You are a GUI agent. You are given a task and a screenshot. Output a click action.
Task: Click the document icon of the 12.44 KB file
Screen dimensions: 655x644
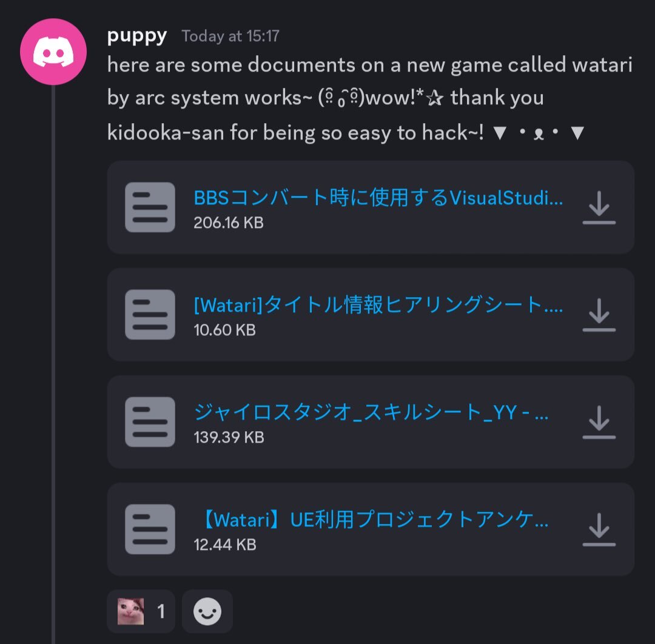tap(150, 529)
